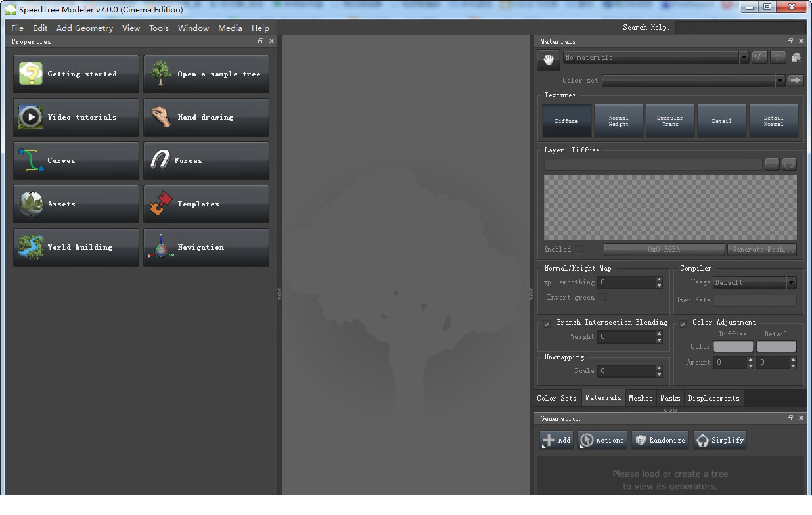This screenshot has height=515, width=812.
Task: Switch to the Masks tab
Action: [x=670, y=398]
